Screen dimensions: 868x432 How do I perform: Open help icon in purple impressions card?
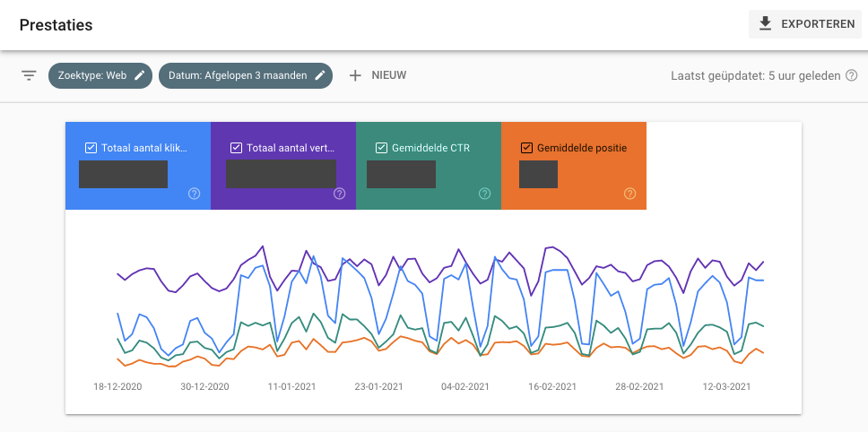(339, 194)
